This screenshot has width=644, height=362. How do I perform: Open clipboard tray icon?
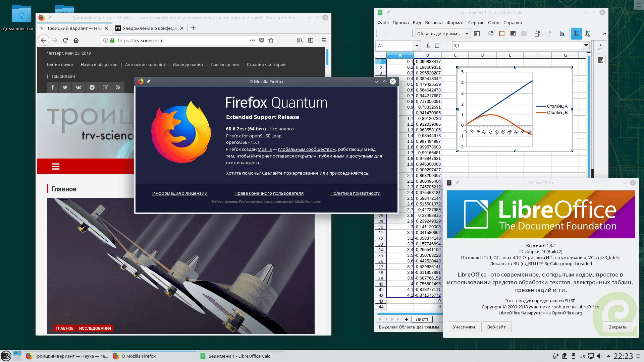(565, 356)
